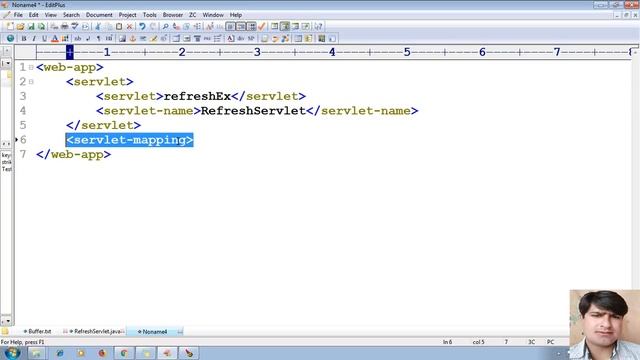Click the Windows Start orb

tap(12, 353)
